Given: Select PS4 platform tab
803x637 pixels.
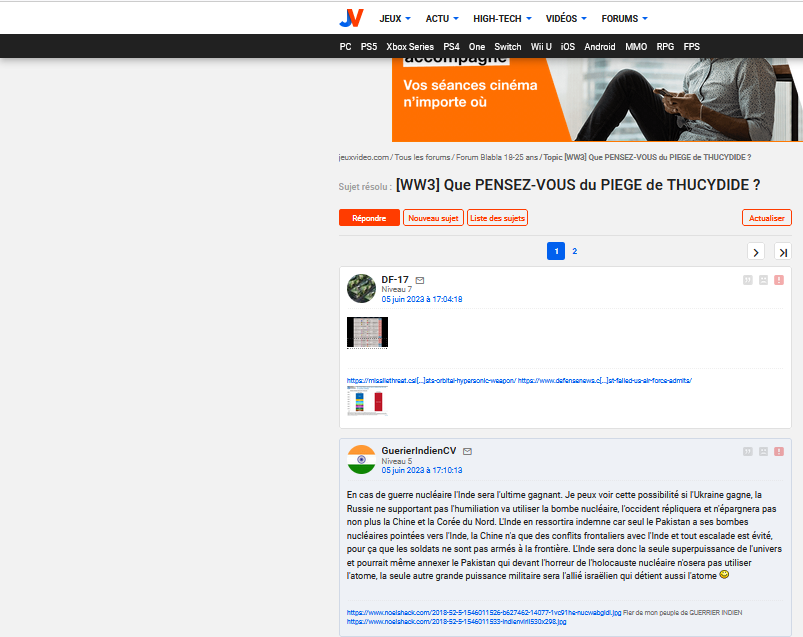Looking at the screenshot, I should tap(451, 47).
